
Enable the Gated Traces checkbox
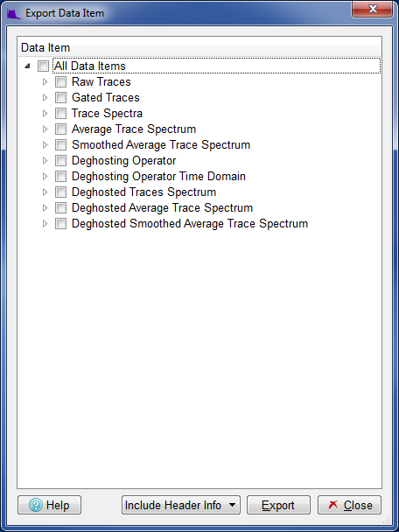point(60,98)
